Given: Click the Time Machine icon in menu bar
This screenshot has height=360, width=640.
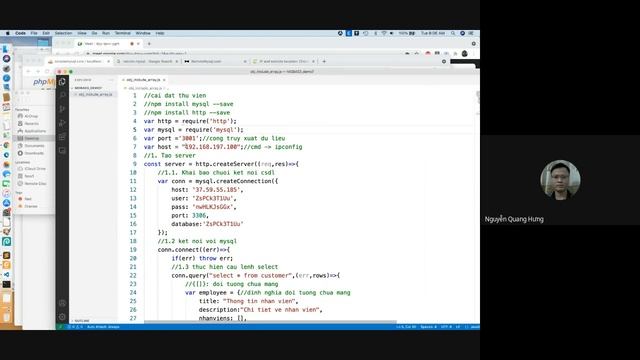Looking at the screenshot, I should tap(366, 33).
